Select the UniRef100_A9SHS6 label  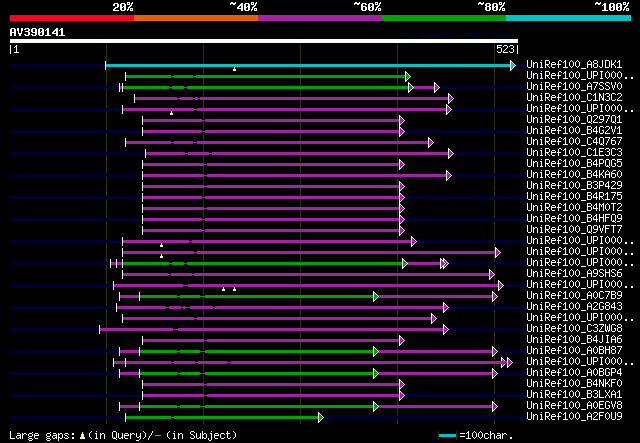574,274
